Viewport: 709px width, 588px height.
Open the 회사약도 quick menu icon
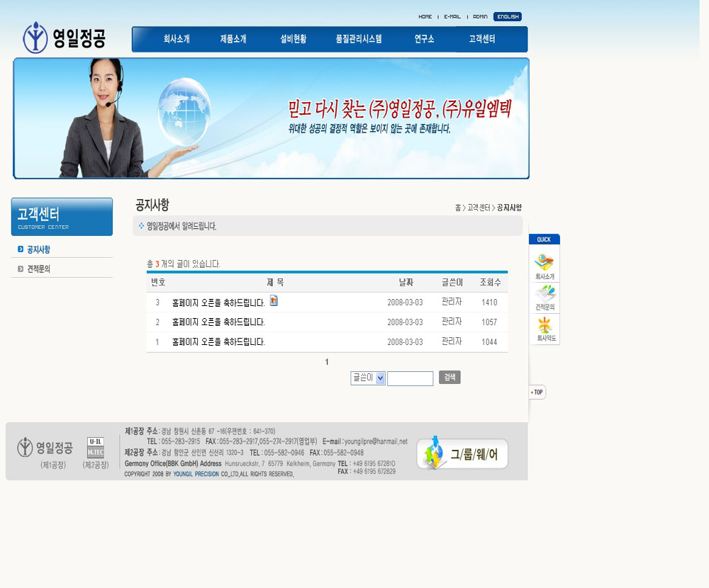pos(545,330)
